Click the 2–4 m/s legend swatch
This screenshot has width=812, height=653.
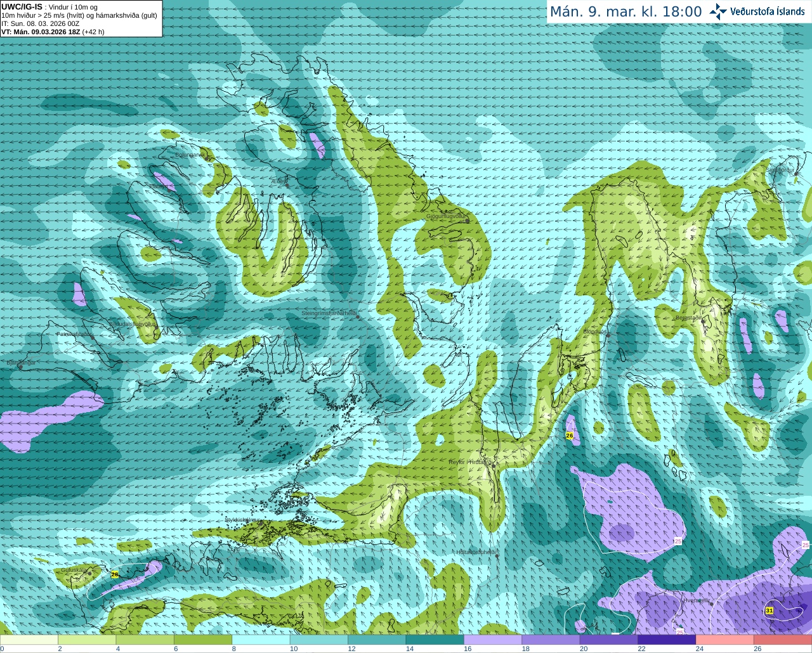click(87, 640)
